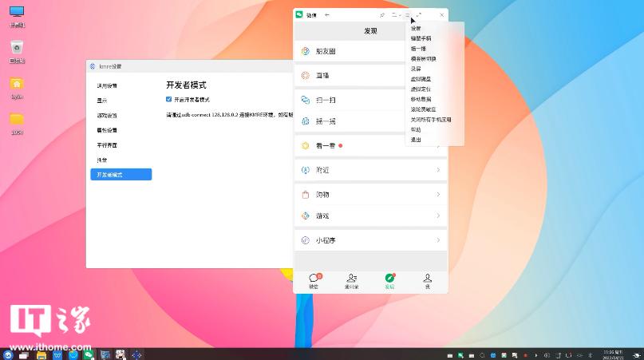Image resolution: width=644 pixels, height=360 pixels.
Task: Open the yellow folder on desktop
Action: (17, 124)
